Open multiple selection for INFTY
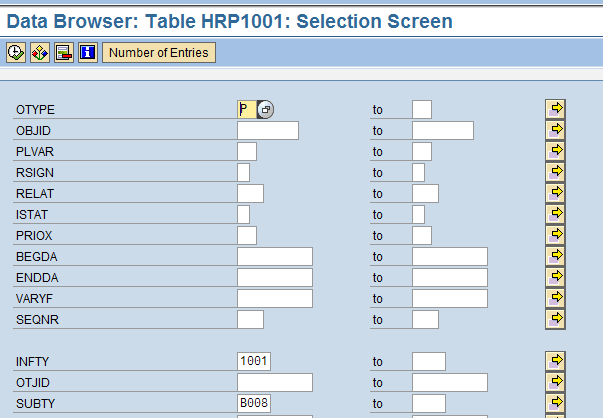This screenshot has height=418, width=603. pos(556,360)
